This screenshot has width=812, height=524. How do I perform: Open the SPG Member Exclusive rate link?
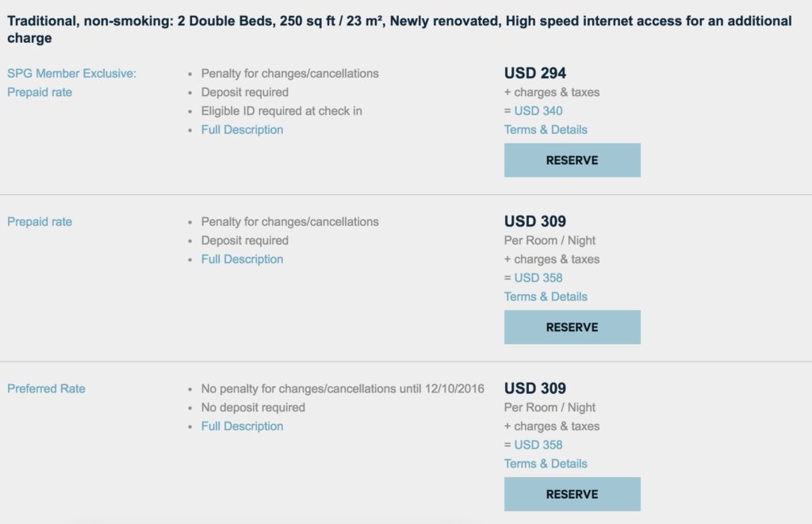[71, 74]
